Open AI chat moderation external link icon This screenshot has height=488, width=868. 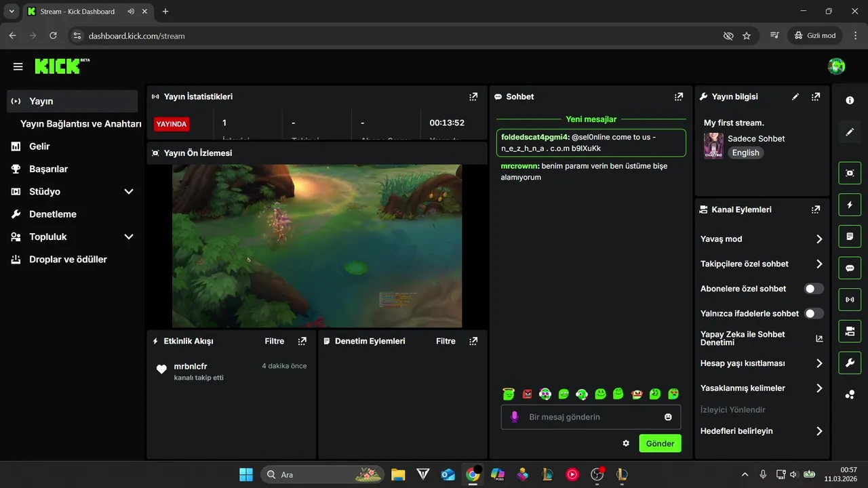point(819,338)
